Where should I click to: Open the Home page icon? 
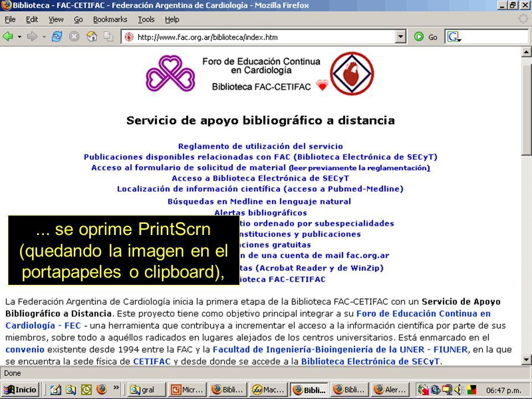pyautogui.click(x=91, y=37)
